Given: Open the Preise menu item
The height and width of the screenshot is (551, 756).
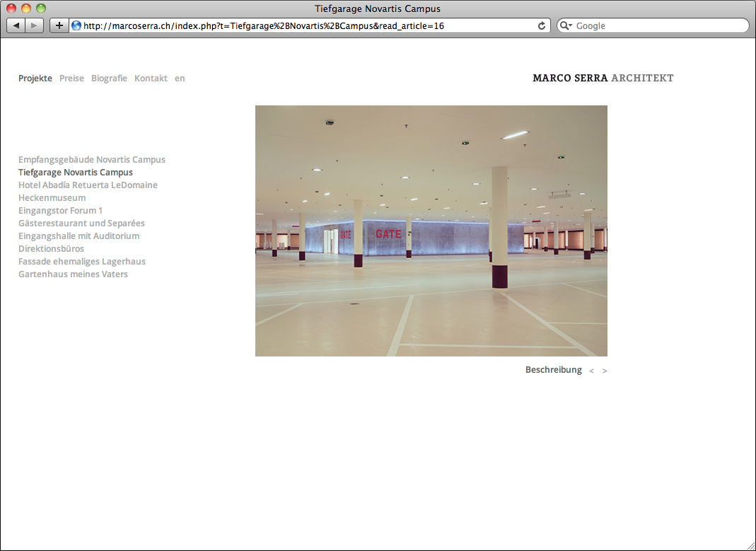Looking at the screenshot, I should tap(71, 79).
